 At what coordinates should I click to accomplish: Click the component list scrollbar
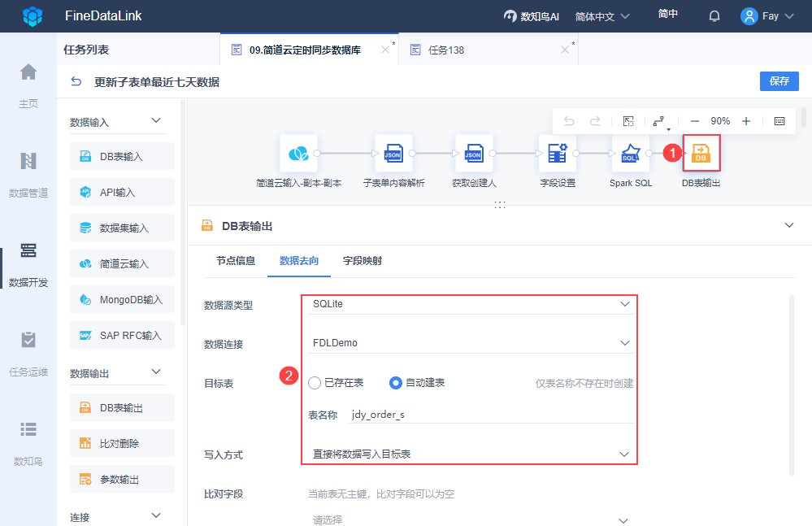[x=182, y=212]
